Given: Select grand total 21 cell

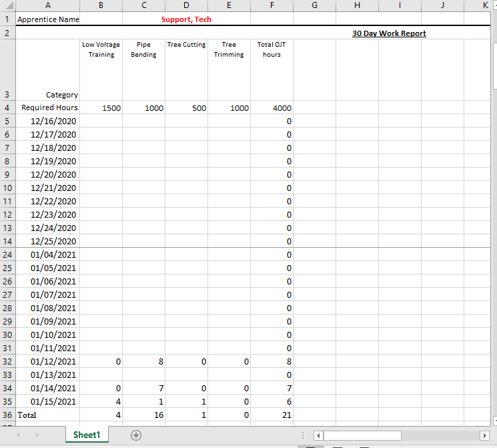Looking at the screenshot, I should (x=272, y=415).
